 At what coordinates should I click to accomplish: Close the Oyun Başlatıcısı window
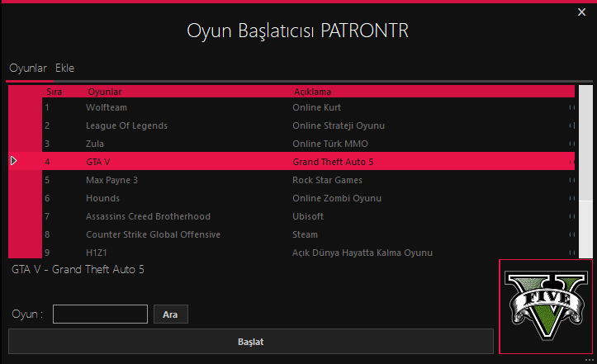(x=581, y=12)
